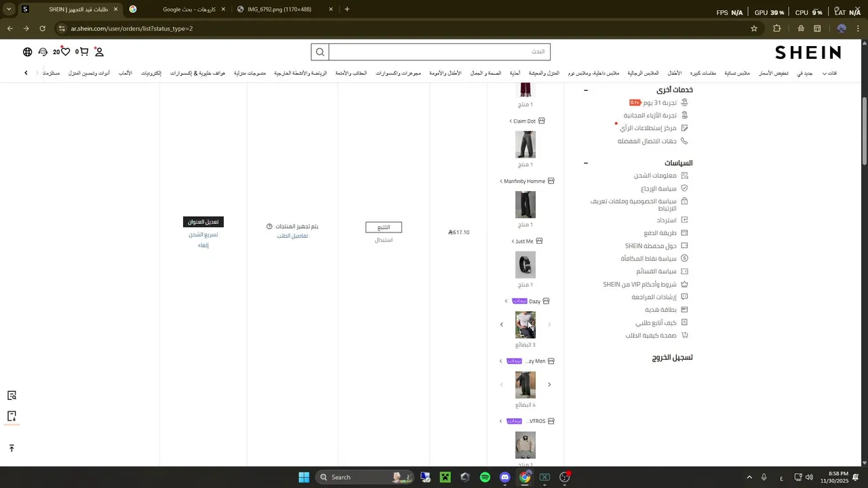Open the Claim Dot grey pants thumbnail
This screenshot has width=868, height=488.
pyautogui.click(x=526, y=145)
